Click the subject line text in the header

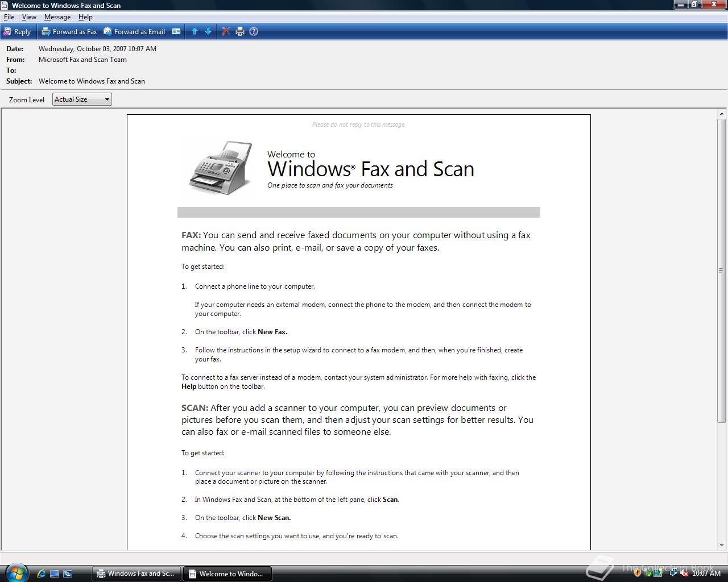[92, 81]
